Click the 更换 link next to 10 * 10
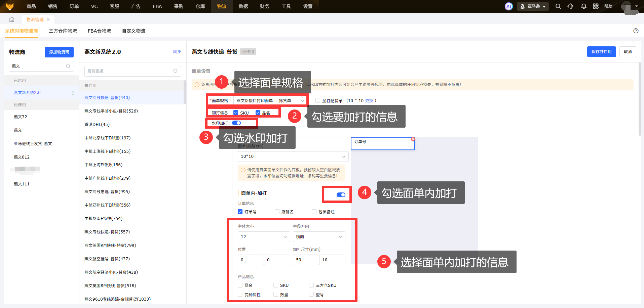 [x=369, y=101]
